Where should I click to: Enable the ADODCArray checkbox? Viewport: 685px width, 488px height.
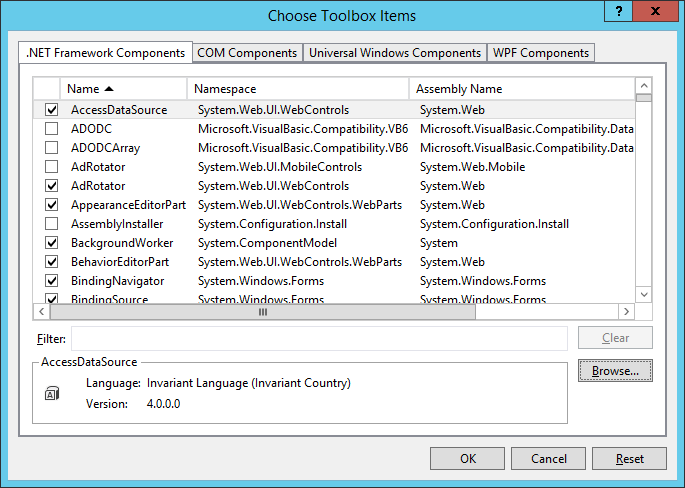coord(52,148)
